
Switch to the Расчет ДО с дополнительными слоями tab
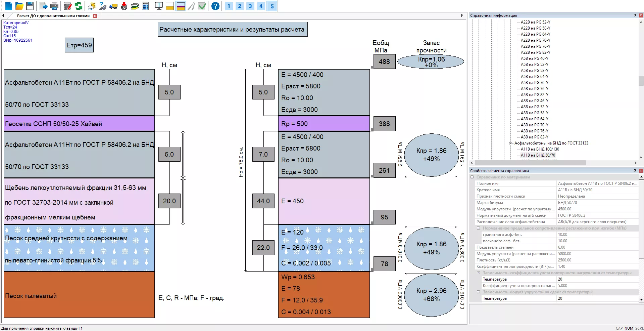coord(53,16)
